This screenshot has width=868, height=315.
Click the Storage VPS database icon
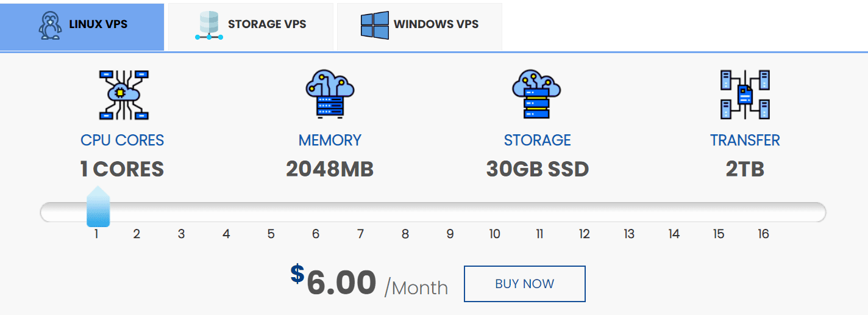point(209,26)
